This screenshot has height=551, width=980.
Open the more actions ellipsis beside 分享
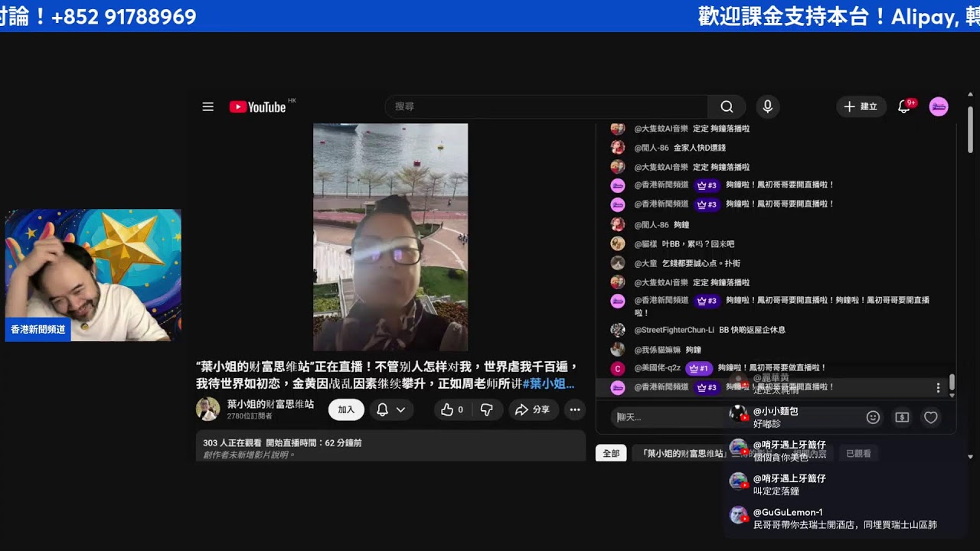click(x=574, y=410)
